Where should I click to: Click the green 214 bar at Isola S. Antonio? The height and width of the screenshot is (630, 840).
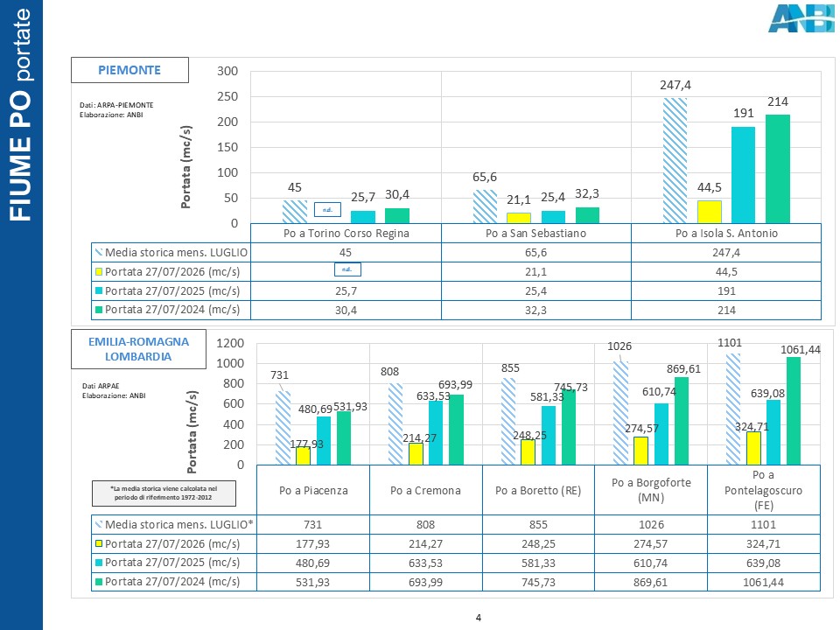(x=777, y=169)
